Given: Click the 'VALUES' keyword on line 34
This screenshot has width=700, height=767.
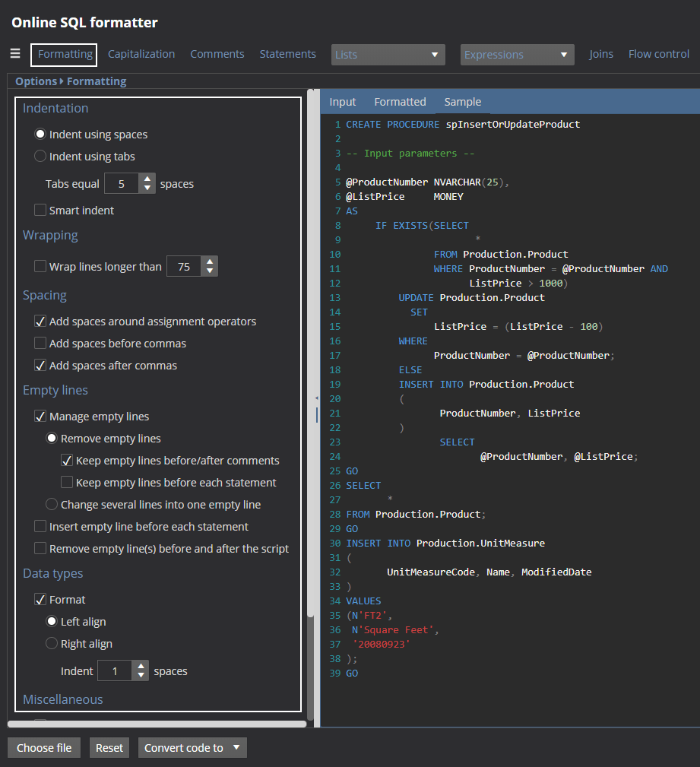Looking at the screenshot, I should point(363,601).
